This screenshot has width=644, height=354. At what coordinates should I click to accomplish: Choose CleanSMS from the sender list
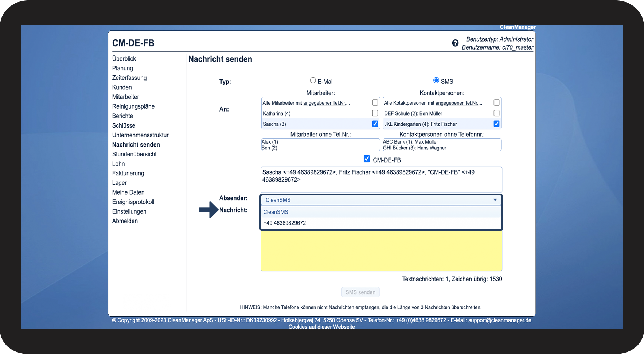click(x=276, y=212)
